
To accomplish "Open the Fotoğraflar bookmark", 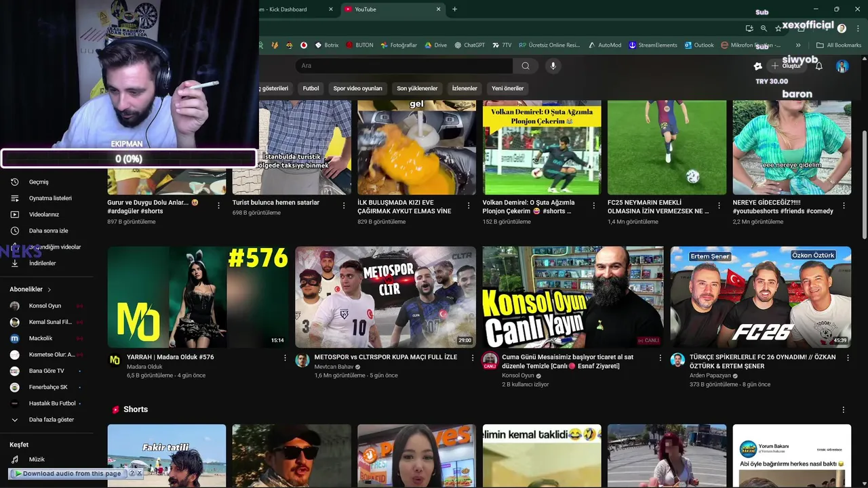I will point(399,45).
